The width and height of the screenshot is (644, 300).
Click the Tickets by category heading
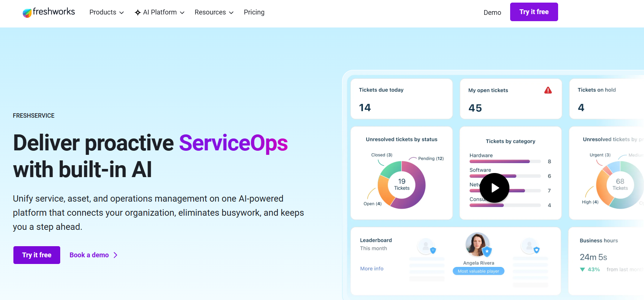tap(511, 141)
